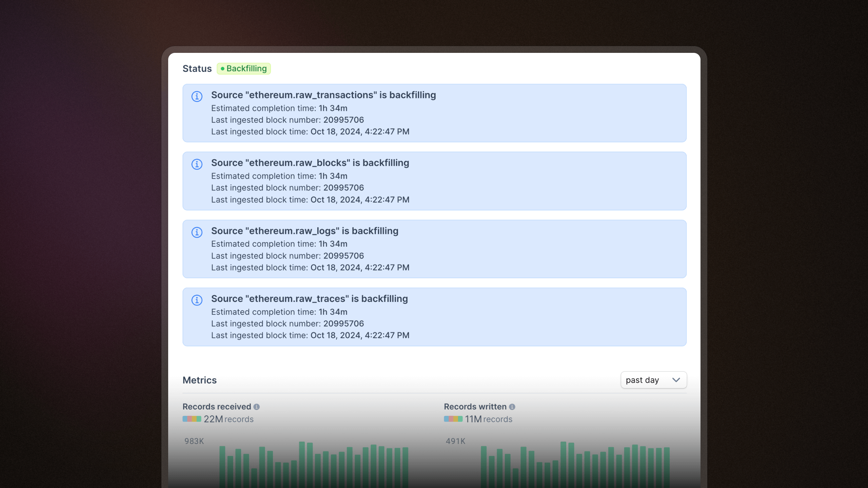Select the 'Source "ethereum.raw_transactions" is backfilling' heading
Viewport: 868px width, 488px height.
pos(323,95)
